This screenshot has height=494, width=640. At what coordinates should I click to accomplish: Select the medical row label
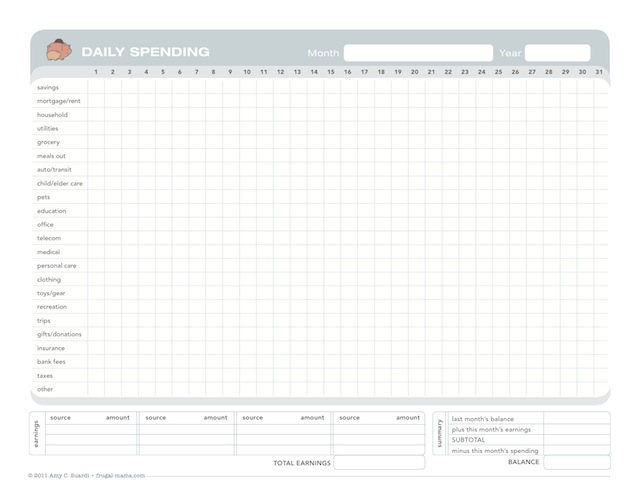[x=48, y=252]
